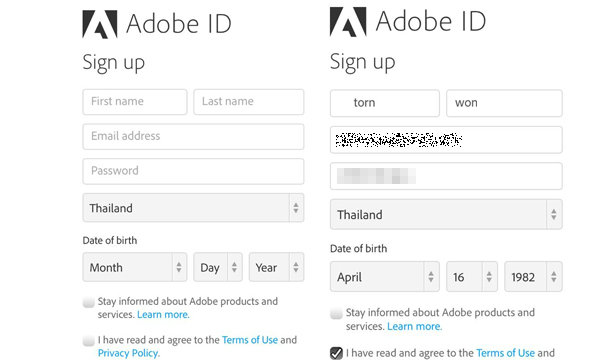
Task: Open the Privacy Policy link
Action: coord(129,353)
